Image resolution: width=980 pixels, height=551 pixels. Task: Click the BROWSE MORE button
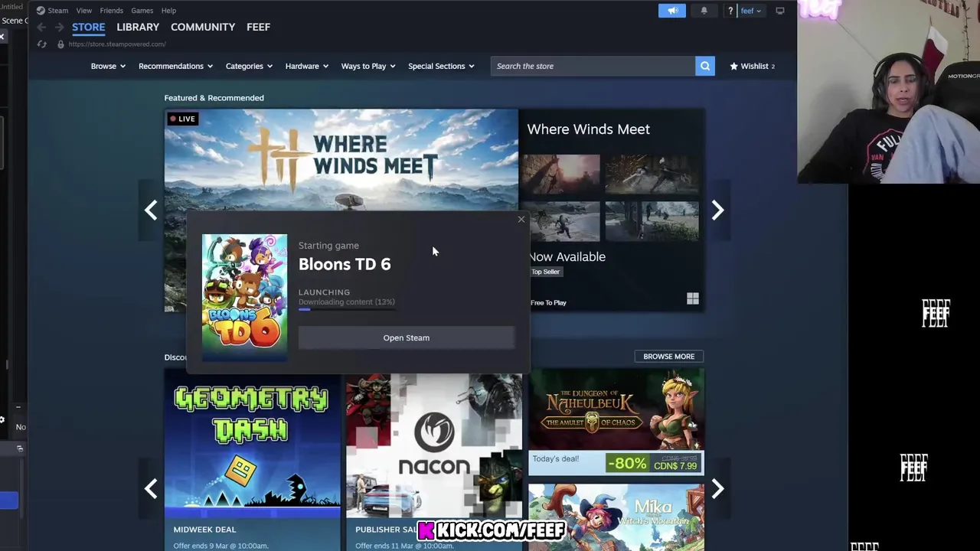[x=669, y=357]
